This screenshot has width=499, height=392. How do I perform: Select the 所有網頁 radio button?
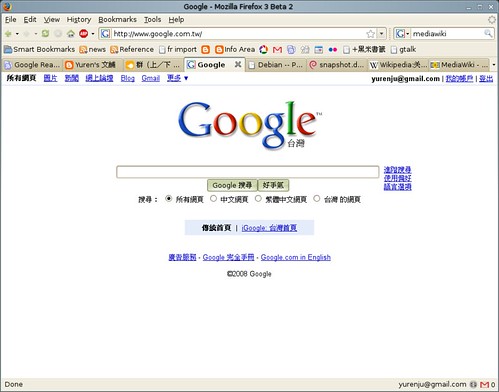[169, 199]
